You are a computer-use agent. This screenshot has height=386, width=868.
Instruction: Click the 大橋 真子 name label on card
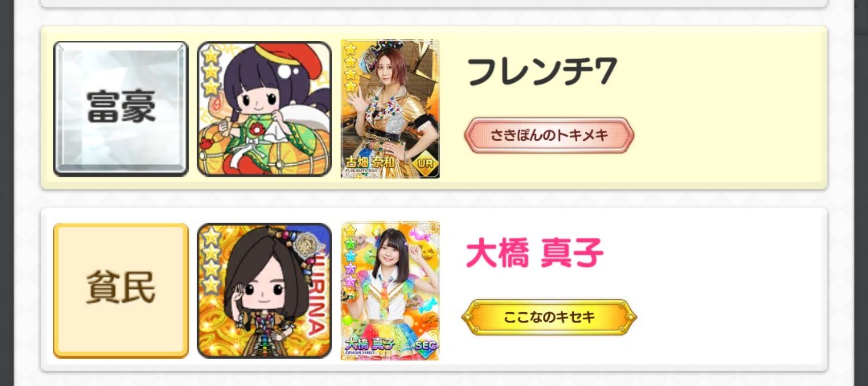(x=370, y=344)
